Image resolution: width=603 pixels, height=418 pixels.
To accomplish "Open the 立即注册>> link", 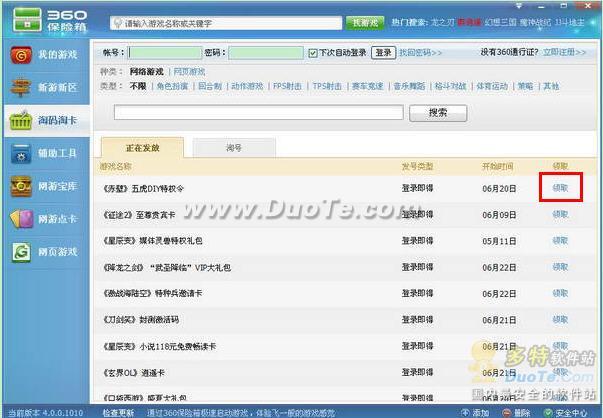I will click(x=564, y=52).
